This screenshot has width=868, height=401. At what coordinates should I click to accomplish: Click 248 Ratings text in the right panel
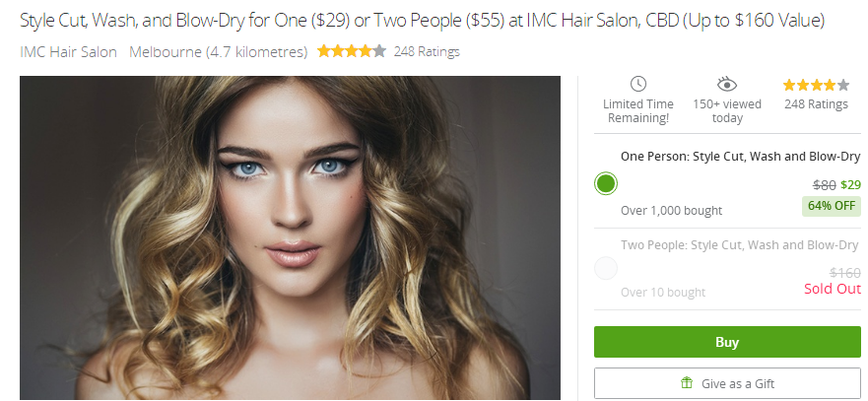pyautogui.click(x=816, y=104)
